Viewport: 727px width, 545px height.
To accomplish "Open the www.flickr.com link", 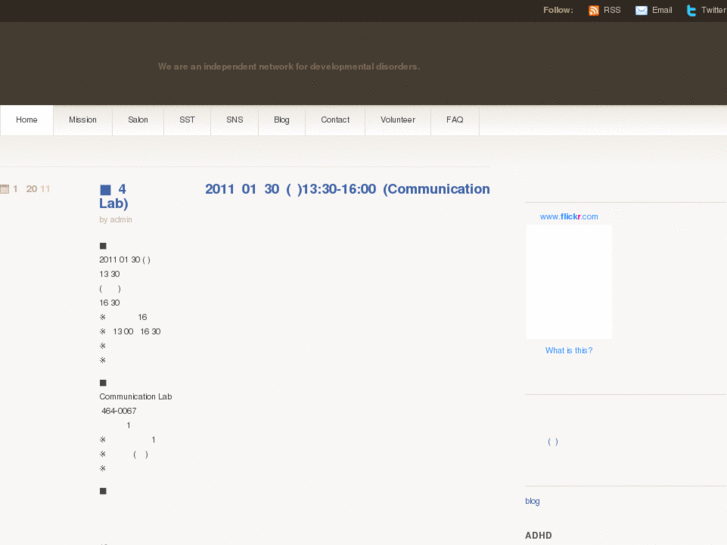I will (569, 217).
